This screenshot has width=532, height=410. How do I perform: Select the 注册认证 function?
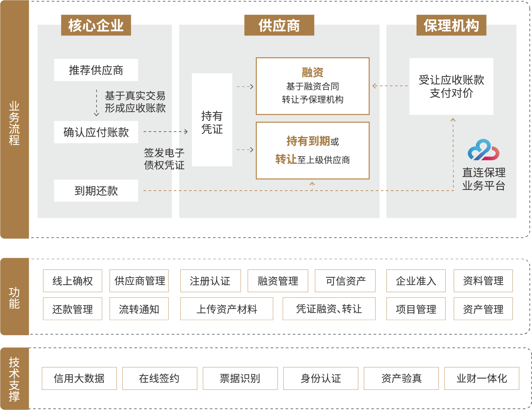pos(210,281)
